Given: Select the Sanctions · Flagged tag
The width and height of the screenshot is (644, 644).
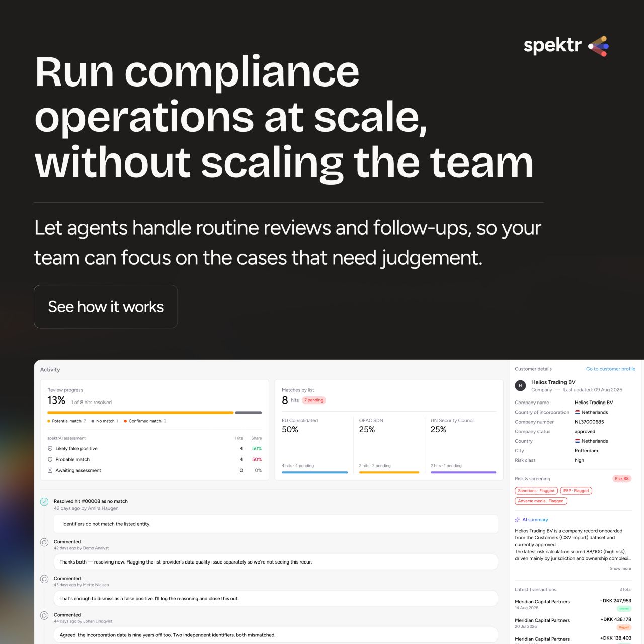Looking at the screenshot, I should tap(536, 491).
